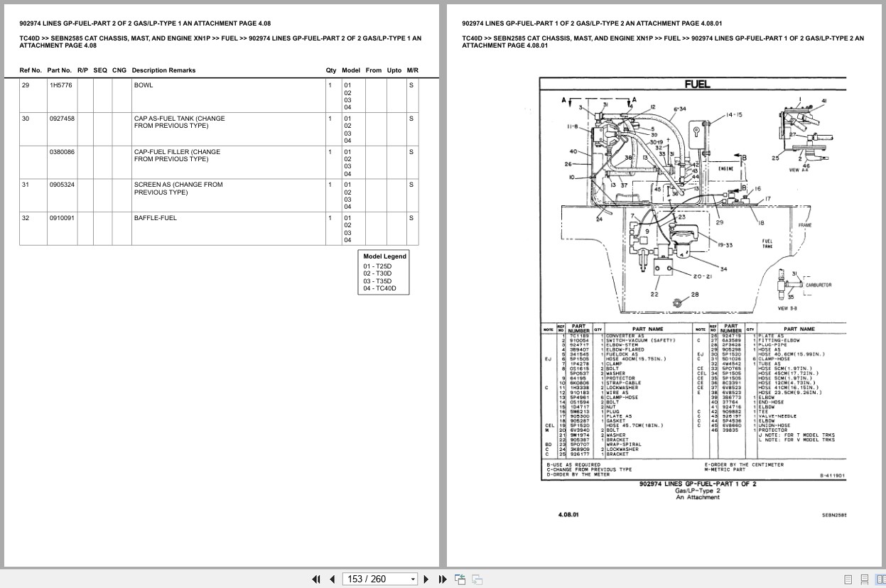Click the CAP AS-FUEL TANK description
The image size is (886, 588).
pos(179,122)
